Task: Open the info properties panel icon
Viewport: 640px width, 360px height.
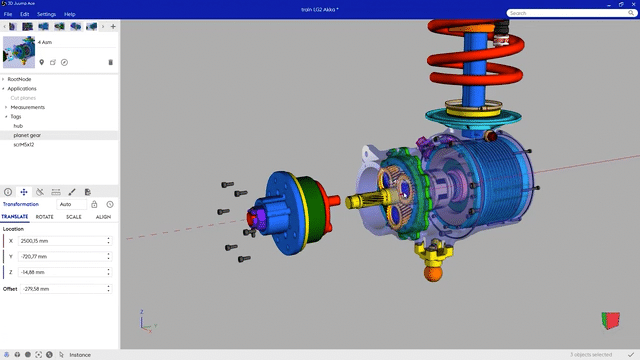Action: click(x=8, y=192)
